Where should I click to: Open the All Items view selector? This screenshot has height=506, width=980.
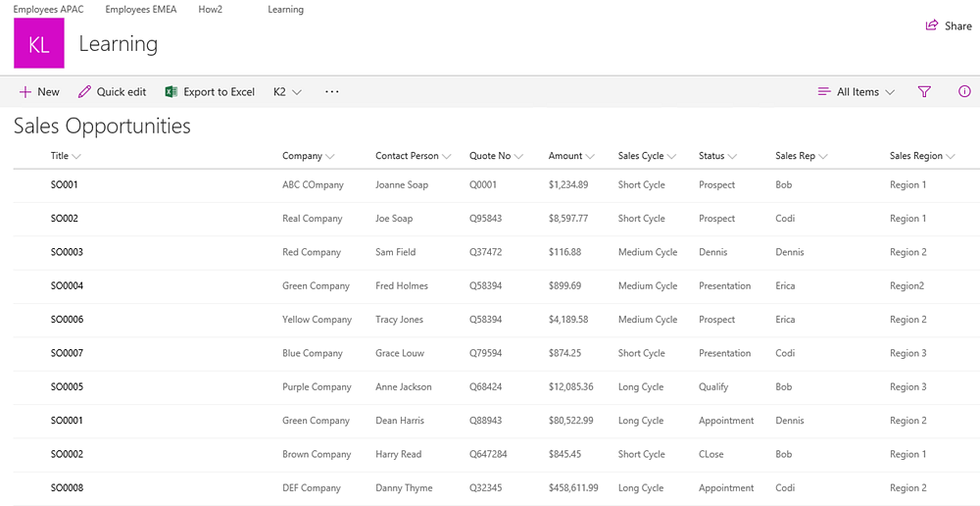tap(857, 92)
